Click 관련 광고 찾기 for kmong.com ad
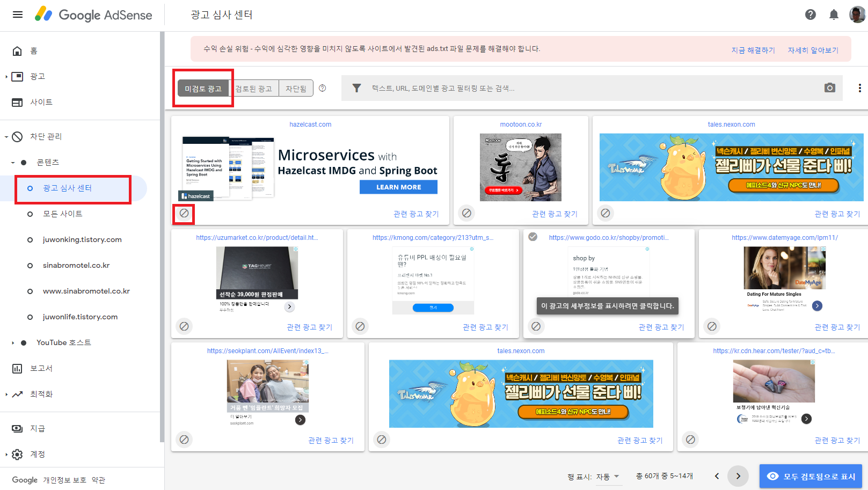 (485, 327)
